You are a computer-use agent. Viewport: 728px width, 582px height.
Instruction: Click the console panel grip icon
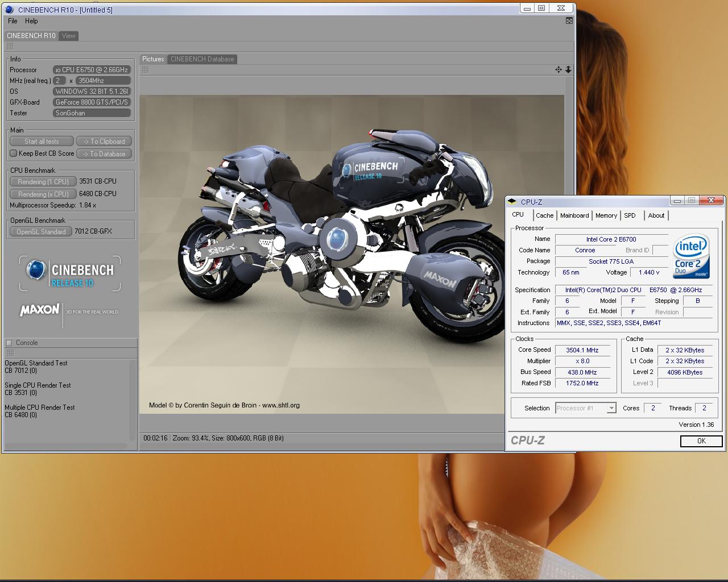click(10, 352)
